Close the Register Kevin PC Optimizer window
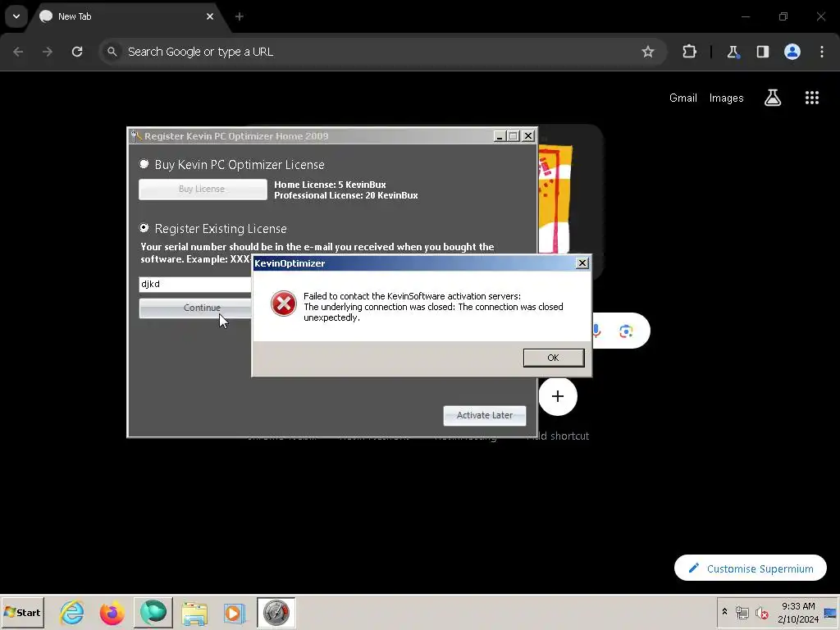This screenshot has width=840, height=630. point(527,136)
